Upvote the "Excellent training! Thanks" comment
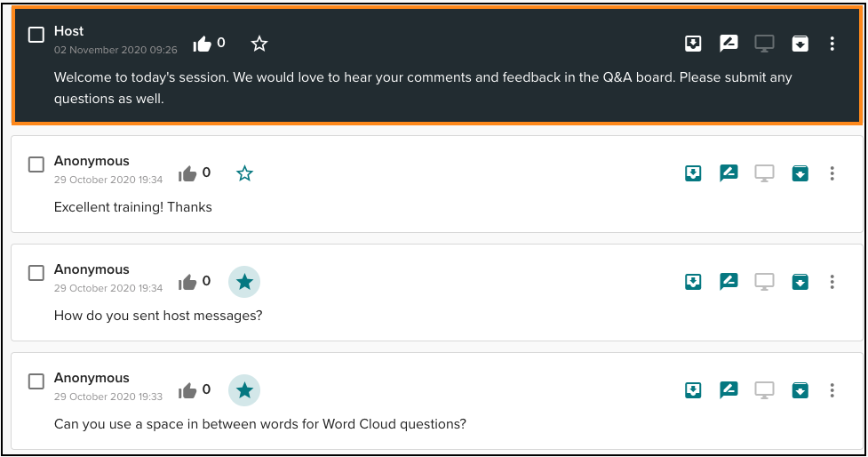Viewport: 868px width, 457px height. pyautogui.click(x=187, y=174)
